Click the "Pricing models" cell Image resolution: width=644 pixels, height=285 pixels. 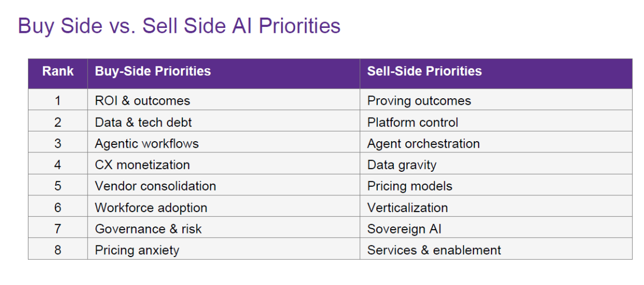(x=410, y=186)
